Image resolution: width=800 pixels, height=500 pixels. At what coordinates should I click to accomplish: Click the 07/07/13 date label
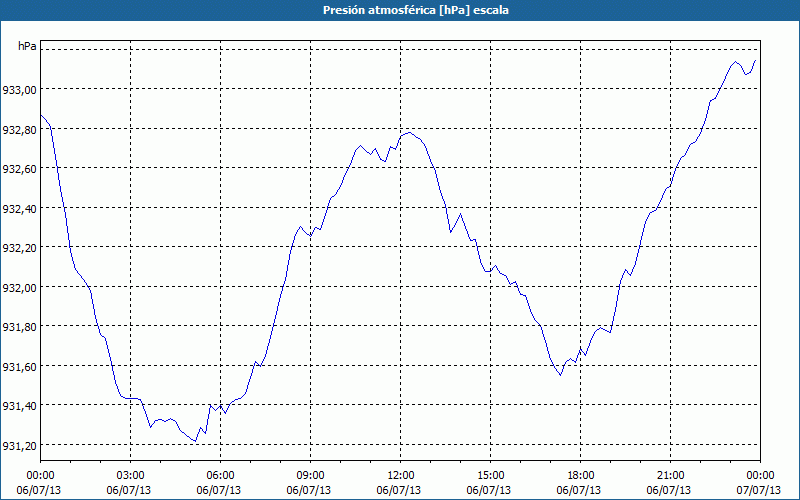point(759,490)
